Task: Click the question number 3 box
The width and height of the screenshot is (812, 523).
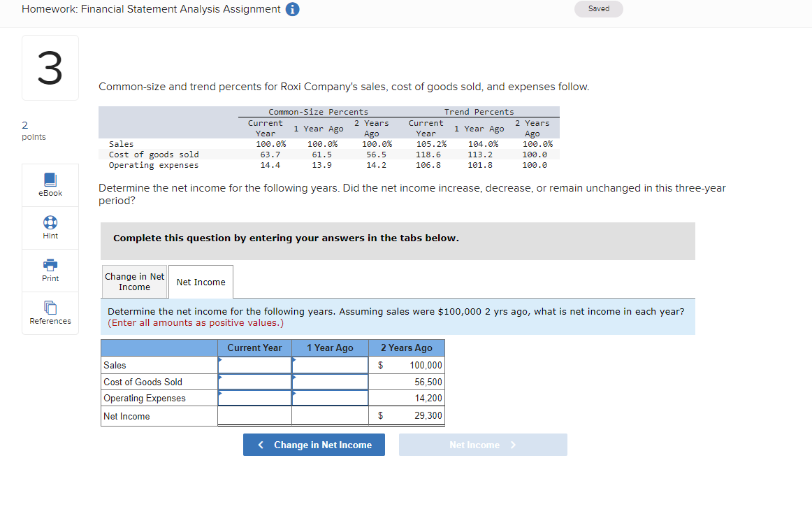Action: pyautogui.click(x=50, y=67)
